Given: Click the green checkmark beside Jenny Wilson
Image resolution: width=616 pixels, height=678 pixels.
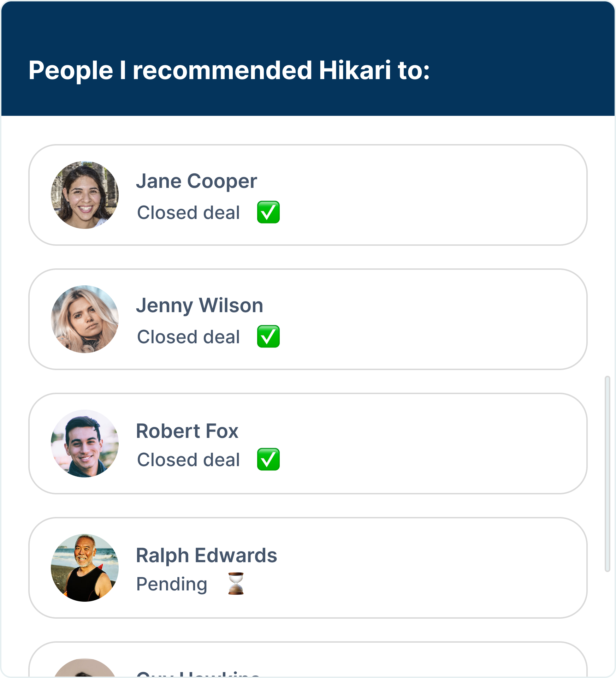Looking at the screenshot, I should tap(268, 337).
